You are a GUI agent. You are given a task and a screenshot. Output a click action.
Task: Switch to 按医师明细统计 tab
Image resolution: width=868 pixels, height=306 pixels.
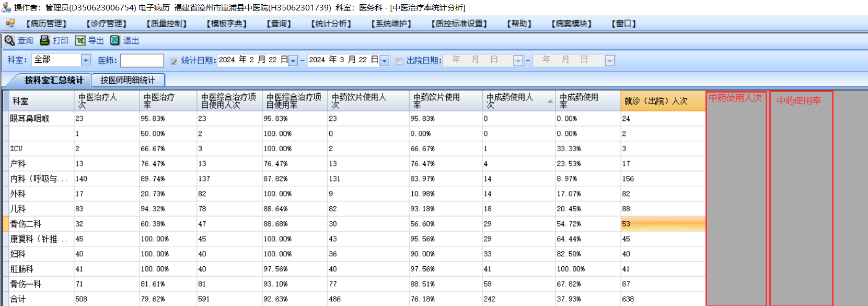[x=128, y=80]
